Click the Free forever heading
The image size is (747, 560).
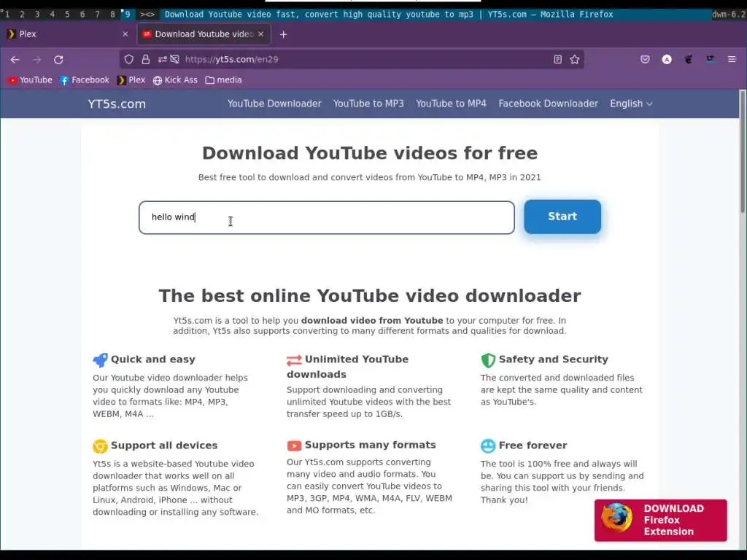533,446
